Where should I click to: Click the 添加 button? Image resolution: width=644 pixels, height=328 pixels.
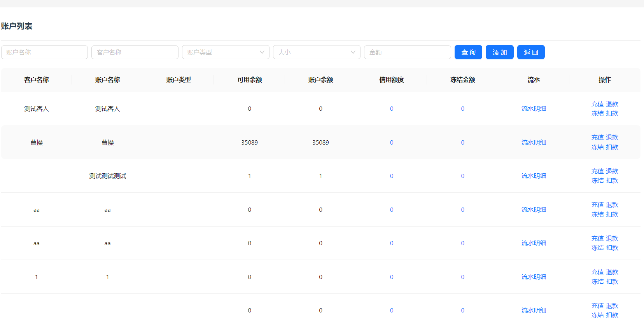click(x=500, y=52)
